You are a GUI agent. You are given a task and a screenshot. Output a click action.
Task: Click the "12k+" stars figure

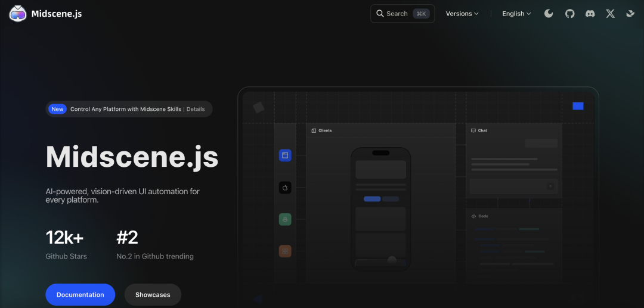(64, 238)
